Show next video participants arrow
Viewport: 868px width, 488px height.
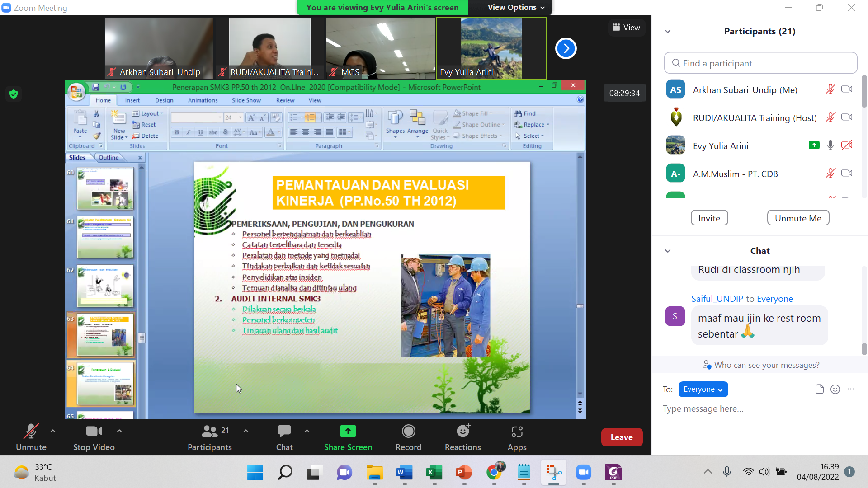(x=566, y=48)
